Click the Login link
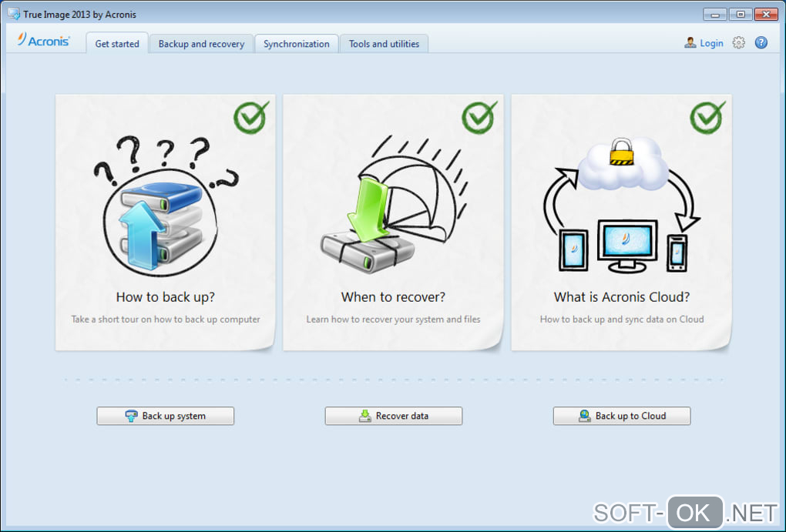This screenshot has width=786, height=532. (711, 43)
